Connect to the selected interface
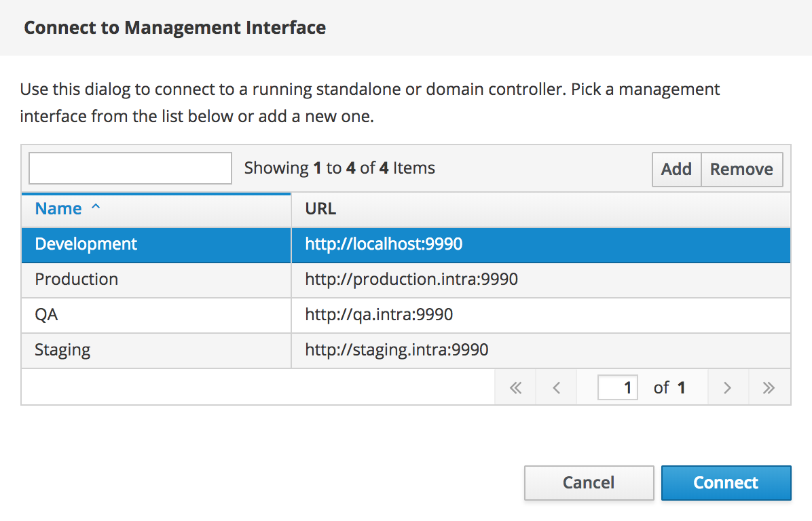Image resolution: width=812 pixels, height=521 pixels. point(726,483)
